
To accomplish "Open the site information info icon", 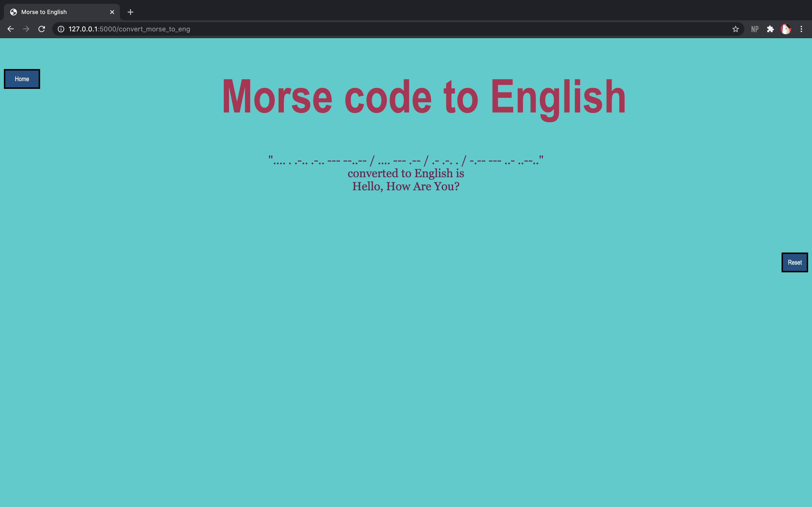I will [x=61, y=29].
